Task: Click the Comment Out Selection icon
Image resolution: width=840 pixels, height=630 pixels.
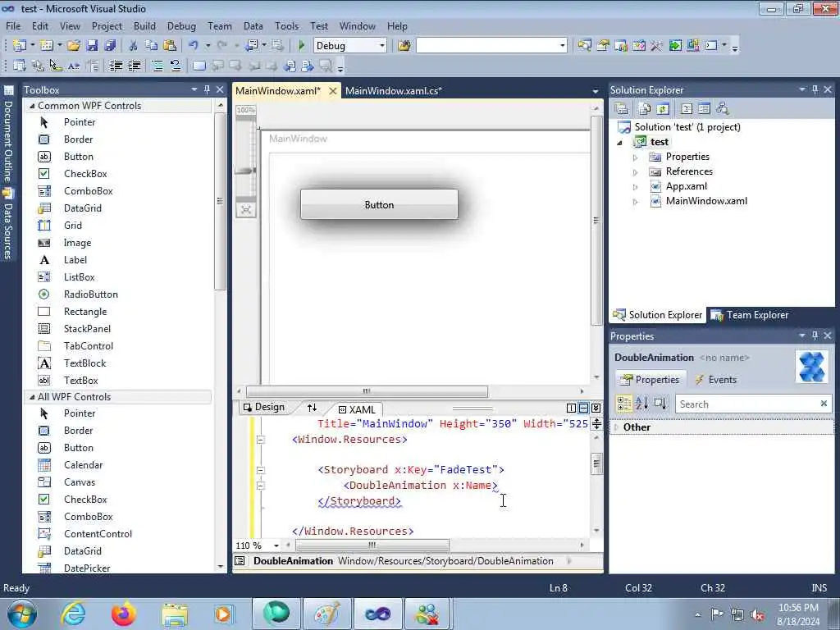Action: (157, 66)
